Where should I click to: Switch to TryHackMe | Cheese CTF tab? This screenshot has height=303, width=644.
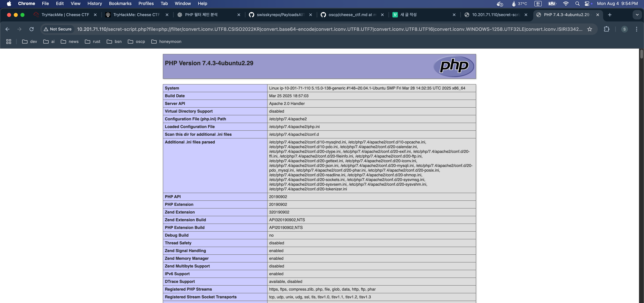click(x=65, y=15)
